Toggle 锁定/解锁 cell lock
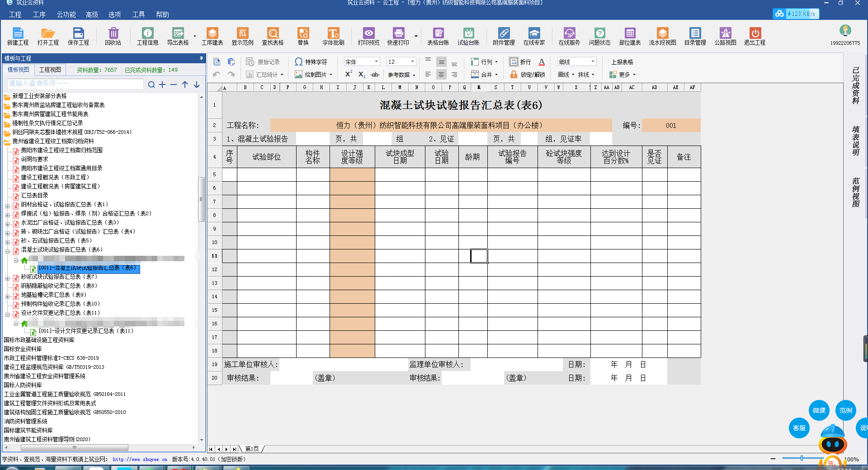 coord(528,75)
